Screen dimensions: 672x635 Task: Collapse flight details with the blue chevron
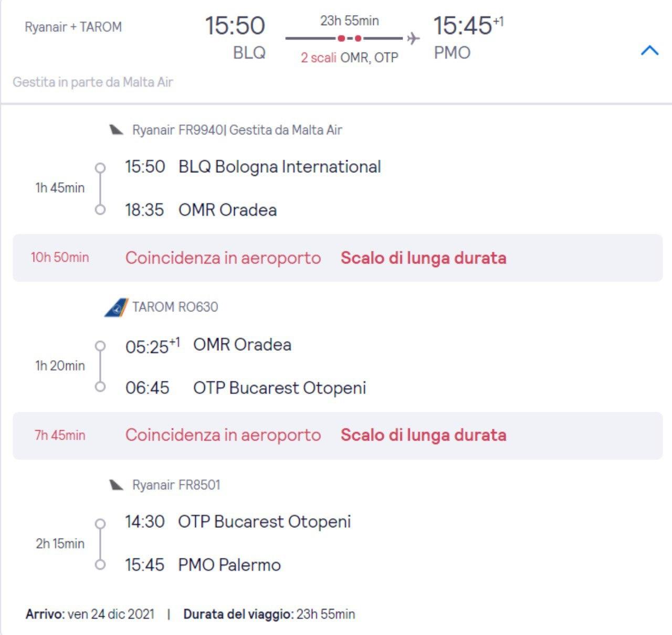(x=649, y=50)
